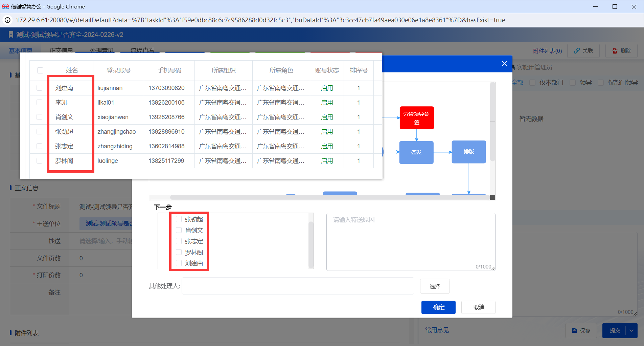Screen dimensions: 644x346
Task: Select the 分管领导会签 red flow node
Action: tap(417, 118)
